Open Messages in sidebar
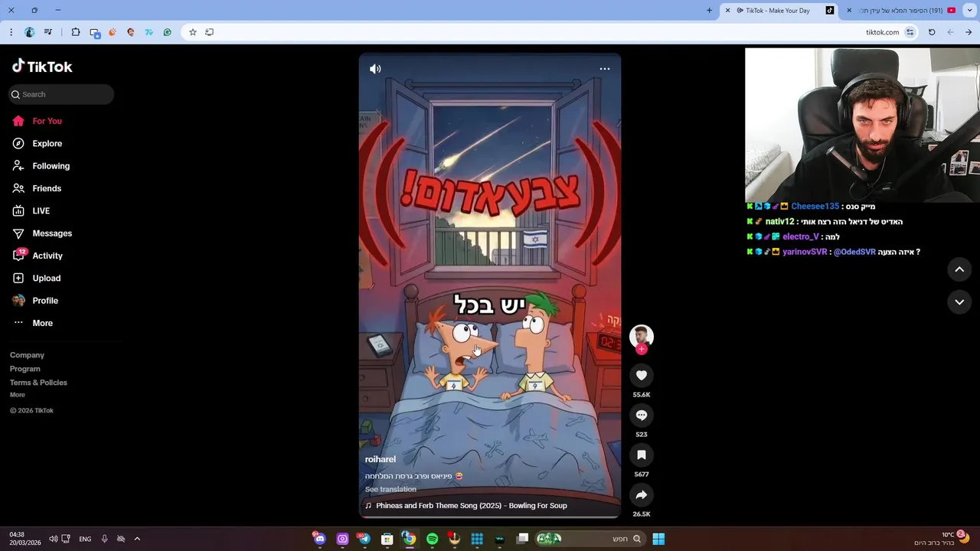The width and height of the screenshot is (980, 551). tap(52, 233)
